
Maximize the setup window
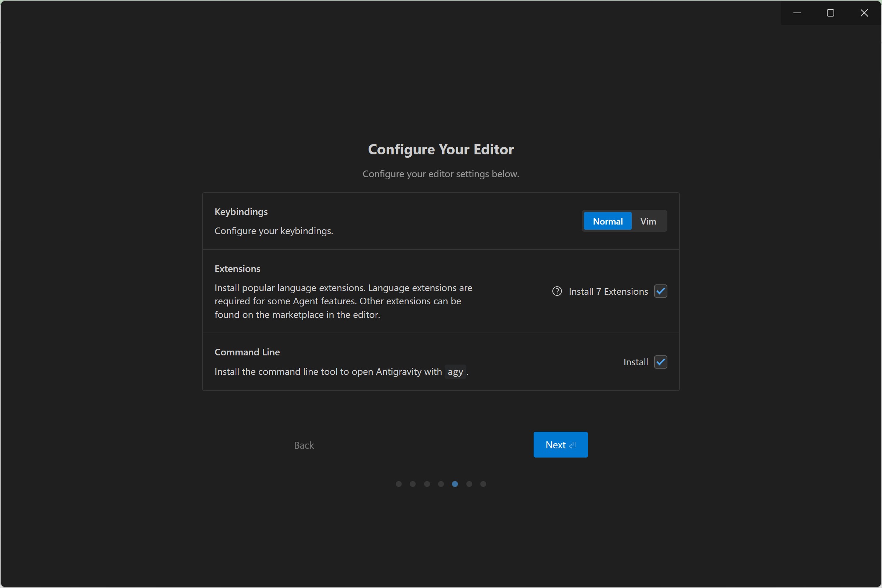tap(831, 13)
